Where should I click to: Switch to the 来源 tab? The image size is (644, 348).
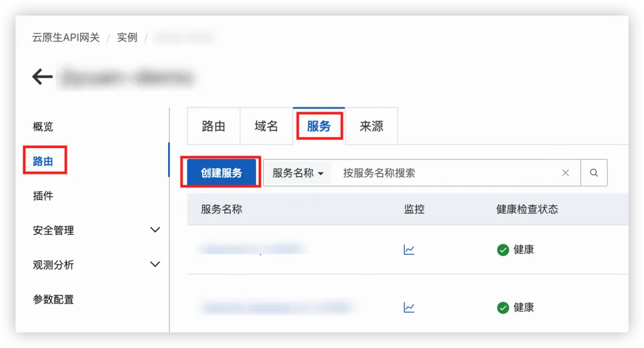point(371,127)
